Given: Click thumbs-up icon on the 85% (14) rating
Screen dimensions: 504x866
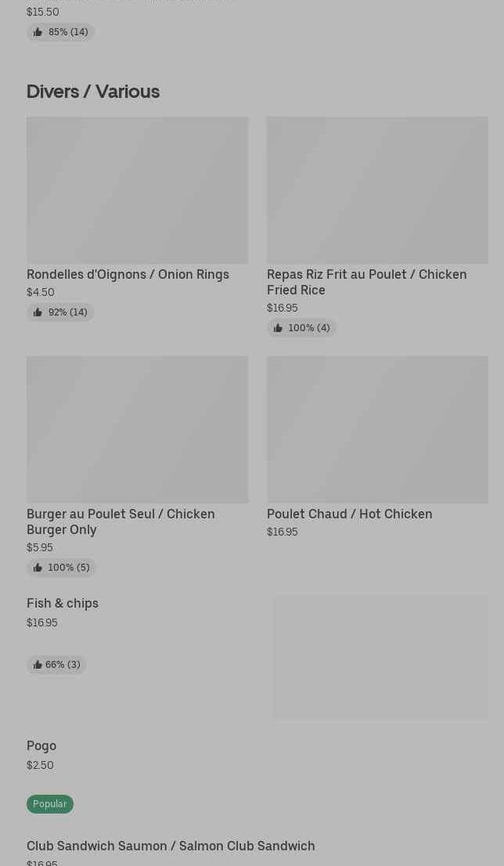Looking at the screenshot, I should click(x=38, y=32).
